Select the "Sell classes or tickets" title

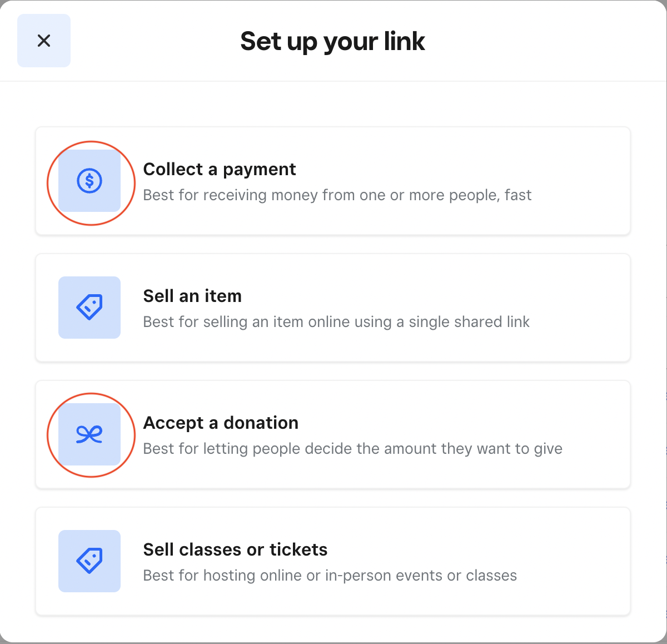click(235, 549)
